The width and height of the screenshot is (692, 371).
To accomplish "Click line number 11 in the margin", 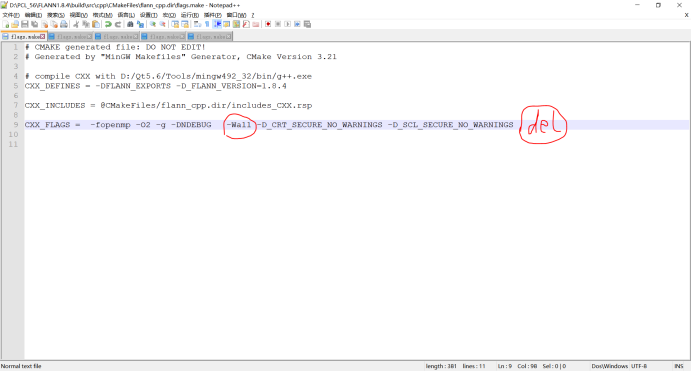I will 13,144.
